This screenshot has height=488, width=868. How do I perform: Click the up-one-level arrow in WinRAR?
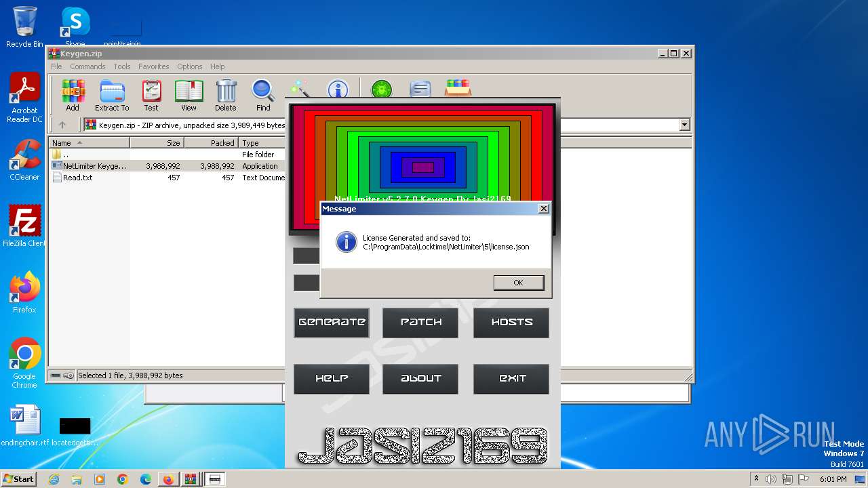pyautogui.click(x=62, y=125)
